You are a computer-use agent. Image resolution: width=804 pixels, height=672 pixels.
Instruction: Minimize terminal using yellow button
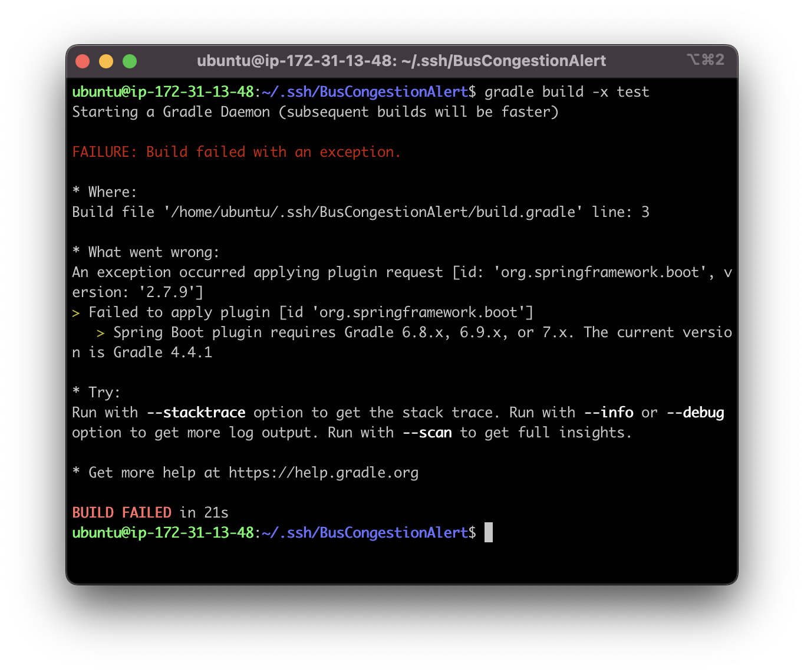pos(106,61)
